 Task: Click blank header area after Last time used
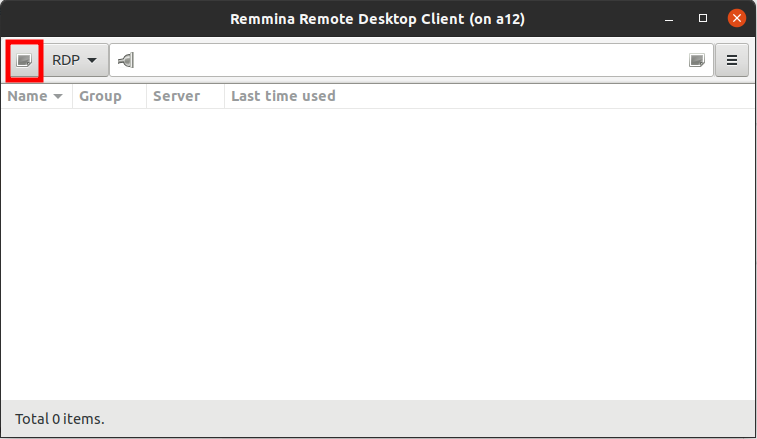point(550,96)
